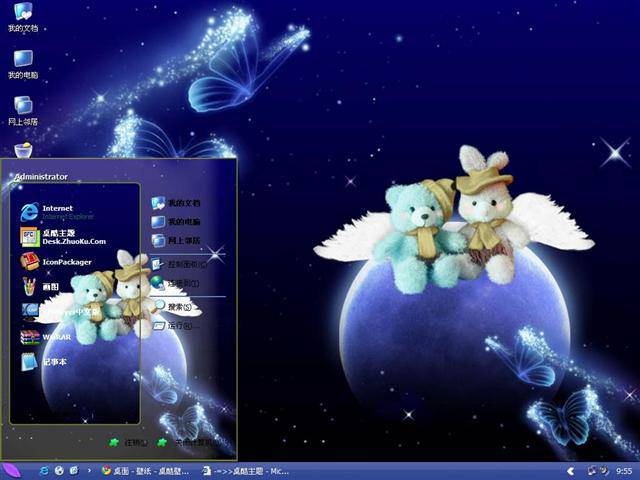Viewport: 640px width, 480px height.
Task: Open 搜索(S) in the start menu
Action: point(173,306)
